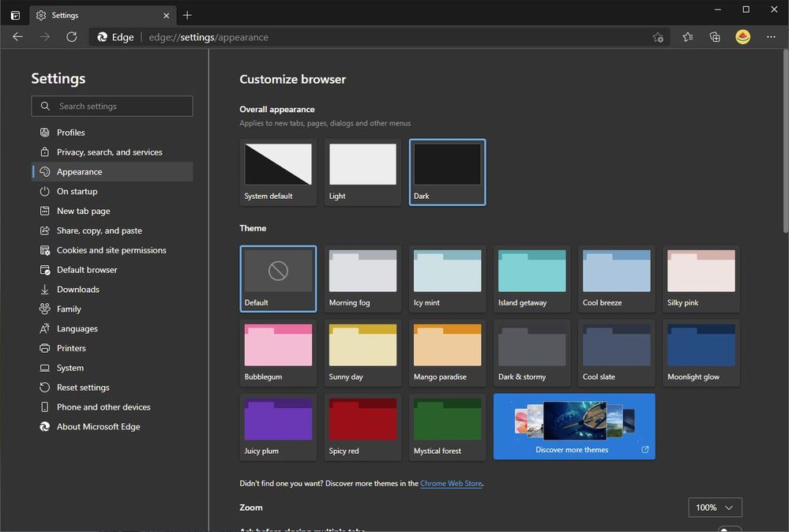
Task: Toggle the switch below the Zoom row
Action: click(x=729, y=529)
